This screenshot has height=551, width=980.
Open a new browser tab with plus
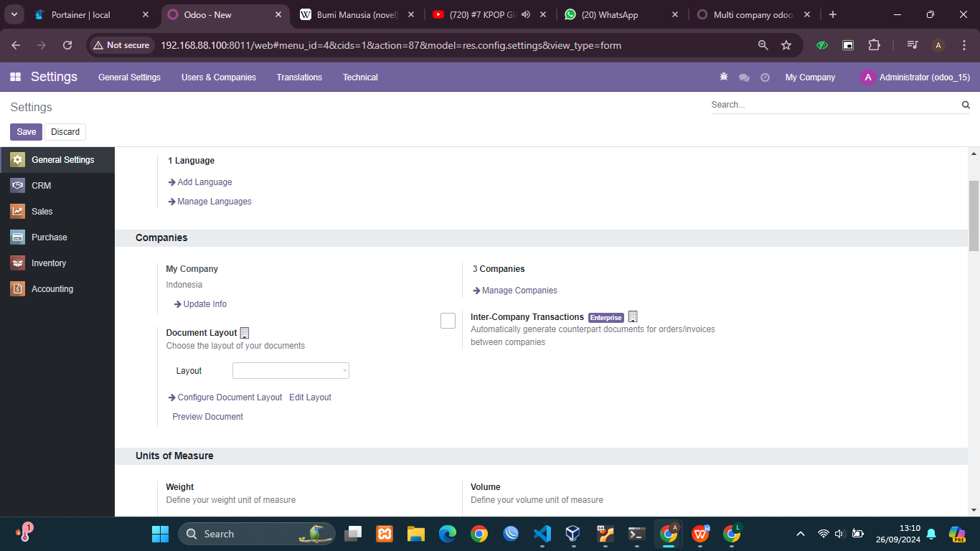(832, 14)
